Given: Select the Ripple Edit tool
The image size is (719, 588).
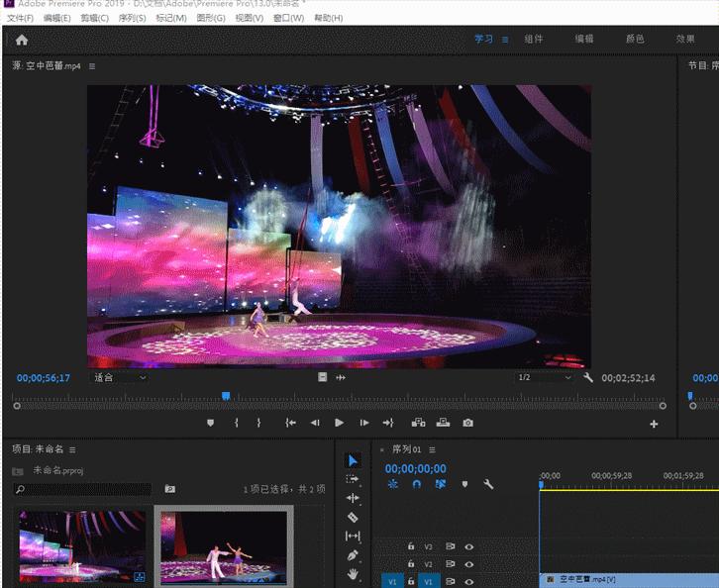Looking at the screenshot, I should click(353, 498).
